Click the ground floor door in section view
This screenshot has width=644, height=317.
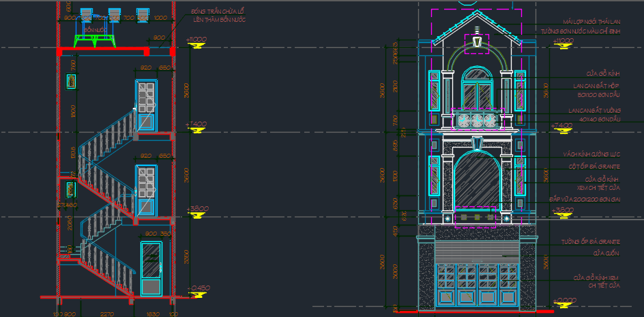point(149,268)
